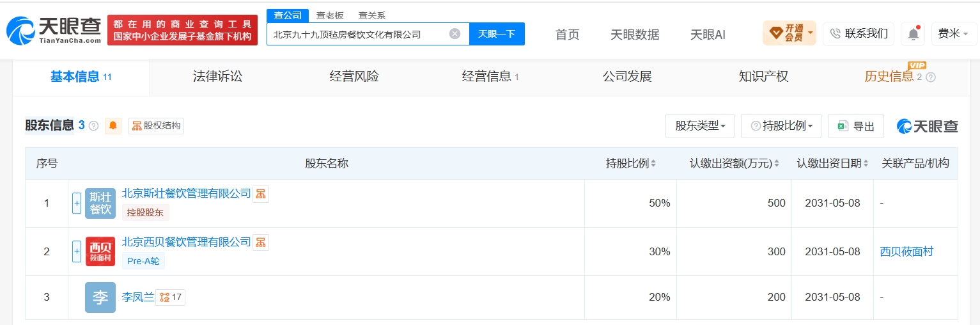The width and height of the screenshot is (980, 325).
Task: Click the 西贝莜面村 company logo thumbnail
Action: [x=100, y=251]
